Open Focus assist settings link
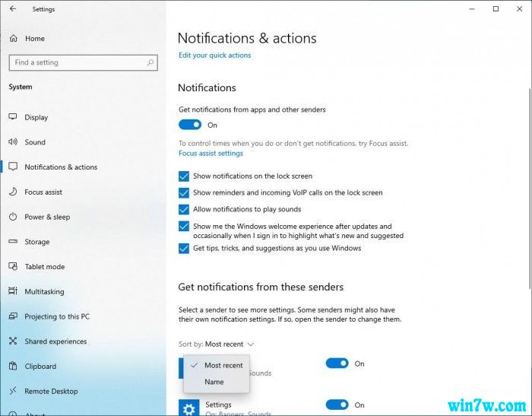 tap(211, 153)
